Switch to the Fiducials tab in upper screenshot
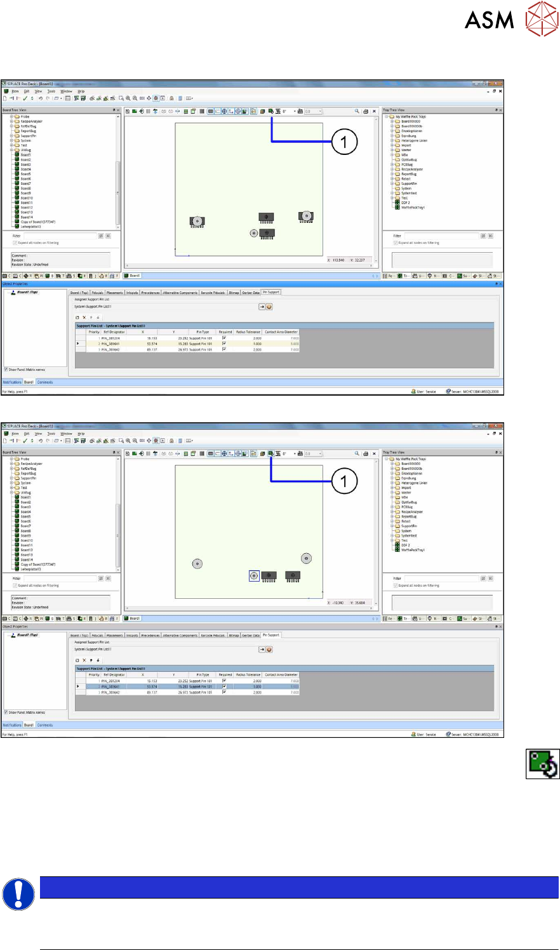Viewport: 560px width, 950px height. 98,293
